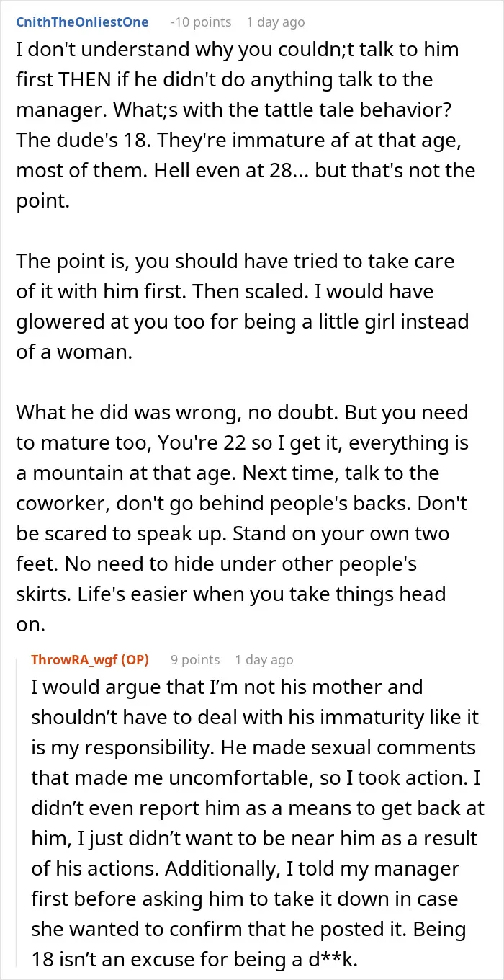Click the "-10 points" score label
The width and height of the screenshot is (504, 980).
[200, 22]
